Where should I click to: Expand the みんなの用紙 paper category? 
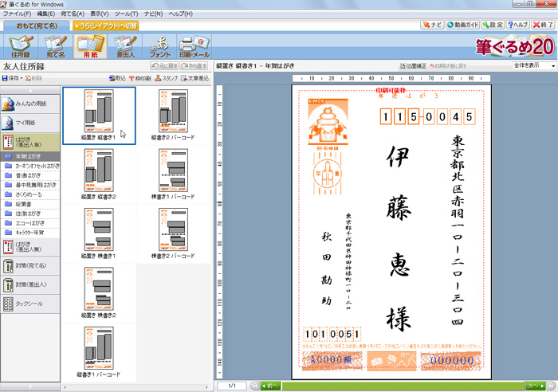coord(30,104)
